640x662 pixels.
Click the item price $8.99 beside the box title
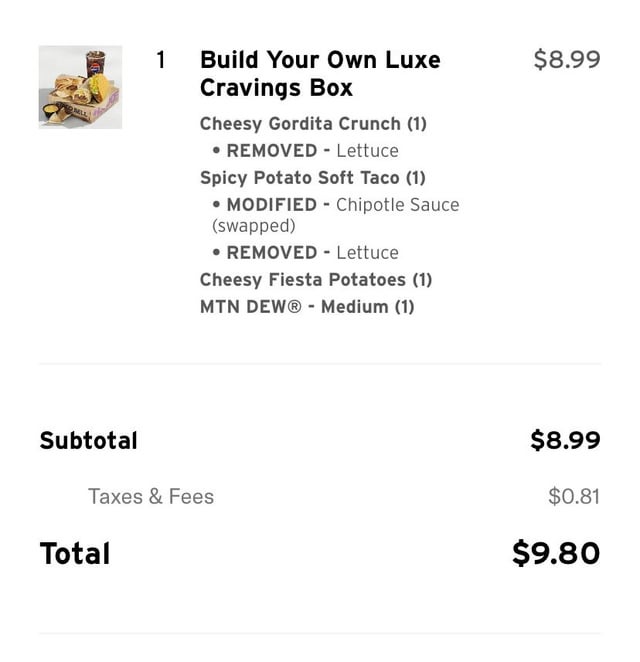point(567,59)
